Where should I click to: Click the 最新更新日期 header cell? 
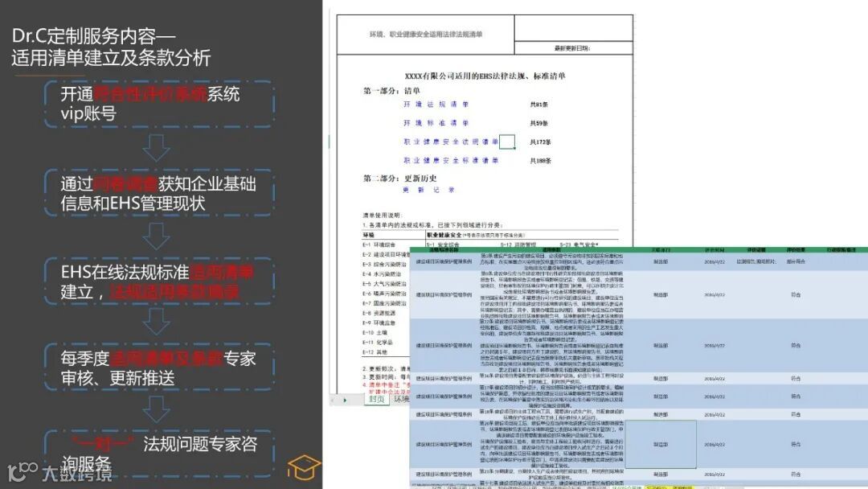click(573, 48)
